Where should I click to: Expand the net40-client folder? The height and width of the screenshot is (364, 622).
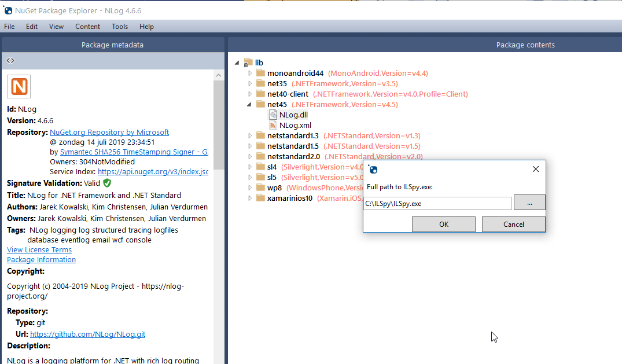pos(249,94)
